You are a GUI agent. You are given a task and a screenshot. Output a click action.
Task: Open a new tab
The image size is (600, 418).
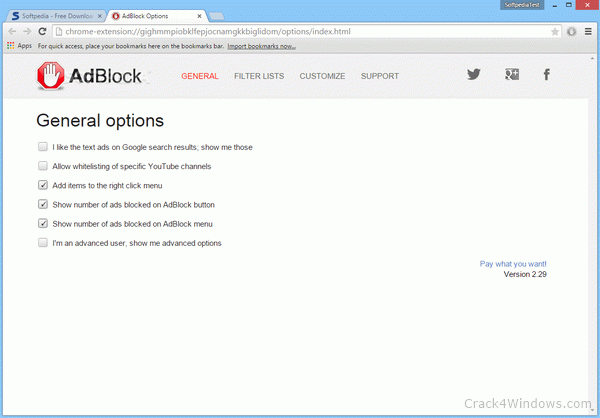pos(217,16)
